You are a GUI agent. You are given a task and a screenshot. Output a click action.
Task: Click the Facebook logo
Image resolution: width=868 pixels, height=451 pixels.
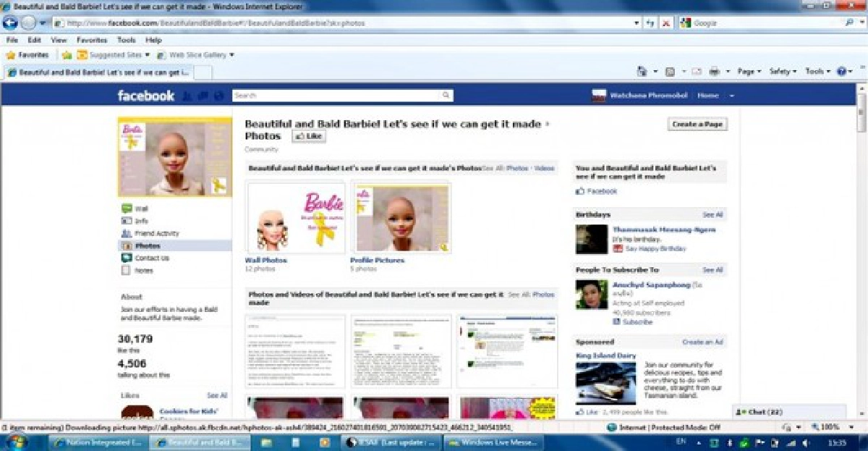(146, 96)
